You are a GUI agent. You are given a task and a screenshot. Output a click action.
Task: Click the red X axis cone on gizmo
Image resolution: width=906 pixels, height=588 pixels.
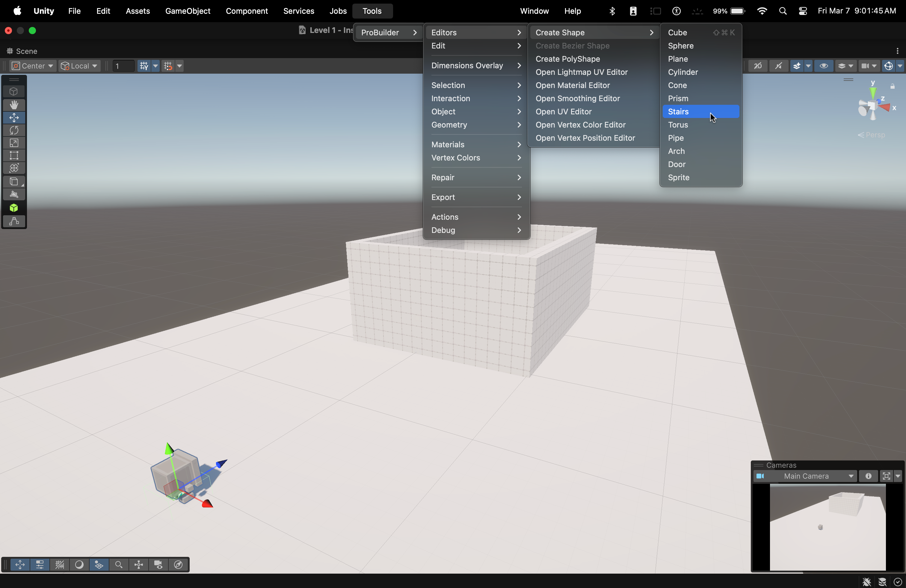885,108
